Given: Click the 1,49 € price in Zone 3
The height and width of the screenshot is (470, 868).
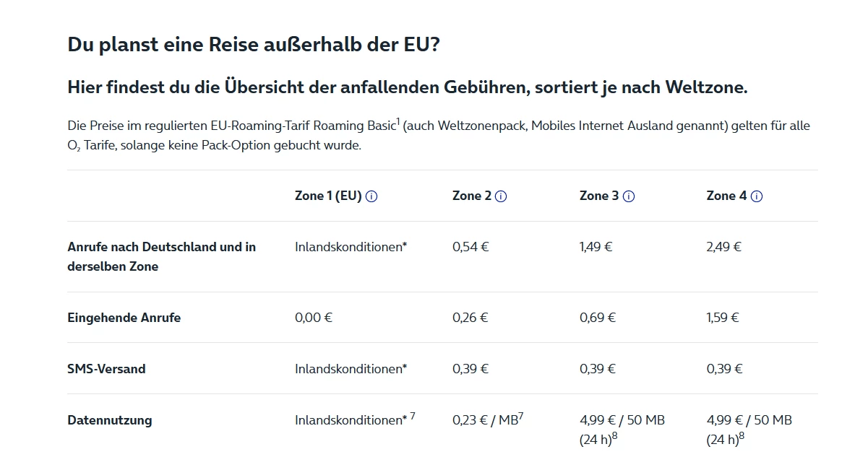Looking at the screenshot, I should coord(596,247).
